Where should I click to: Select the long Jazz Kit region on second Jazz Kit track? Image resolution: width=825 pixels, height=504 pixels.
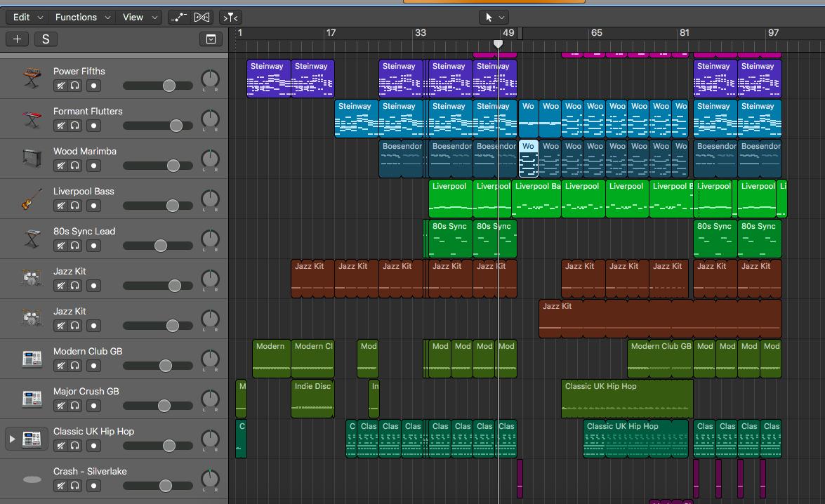tap(660, 318)
